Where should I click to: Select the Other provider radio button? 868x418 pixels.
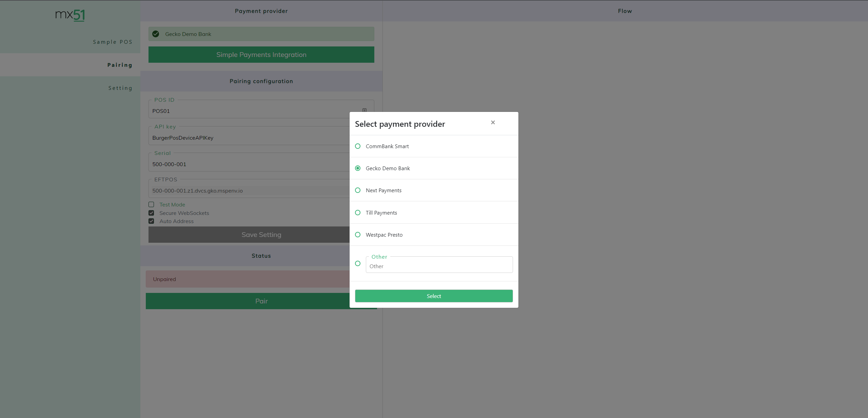[358, 263]
